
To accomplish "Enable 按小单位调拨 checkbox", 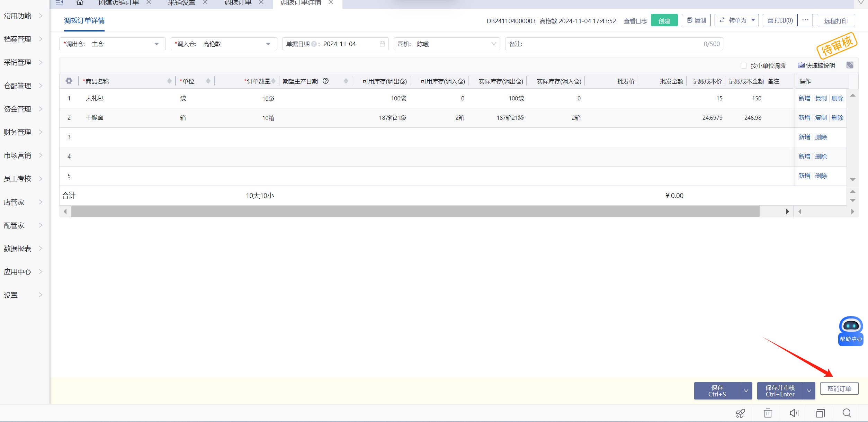I will tap(744, 65).
